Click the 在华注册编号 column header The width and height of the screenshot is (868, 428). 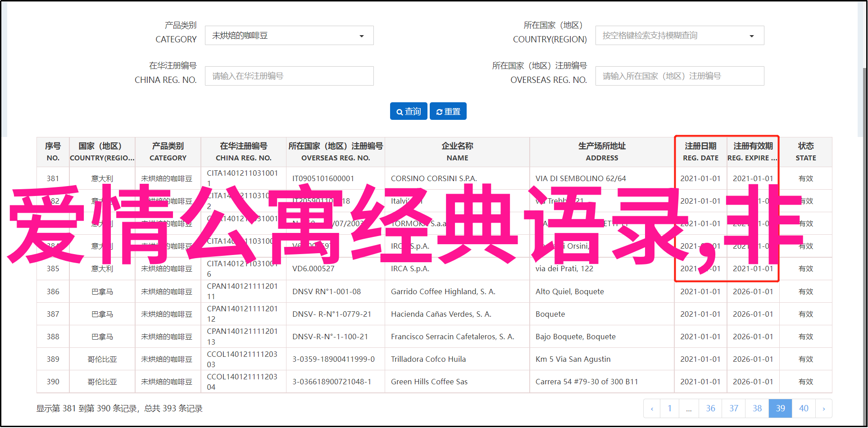(x=244, y=152)
